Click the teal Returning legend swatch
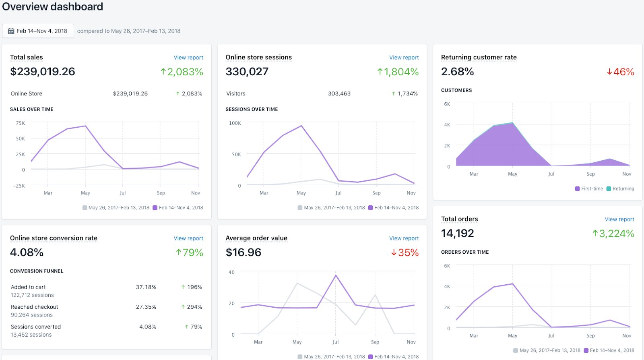 tap(609, 189)
